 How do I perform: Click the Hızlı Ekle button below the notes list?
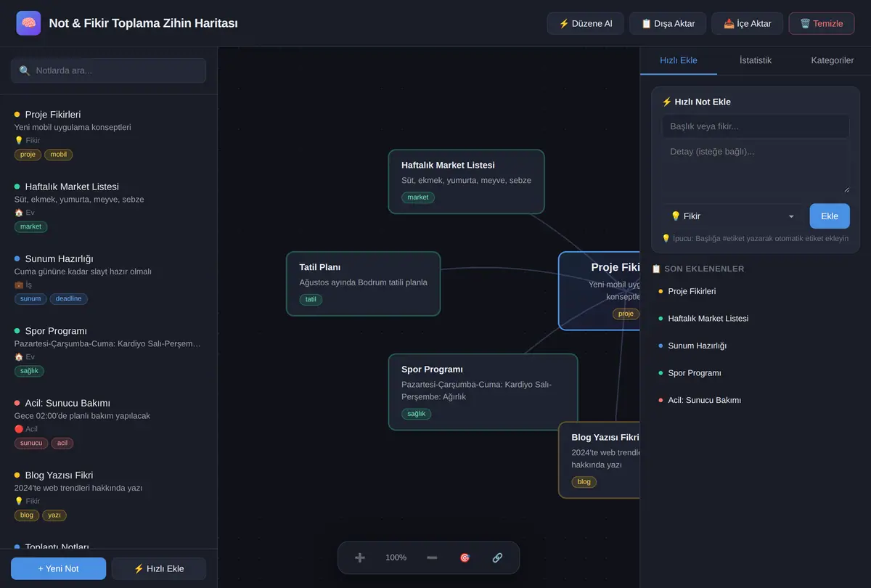tap(159, 568)
